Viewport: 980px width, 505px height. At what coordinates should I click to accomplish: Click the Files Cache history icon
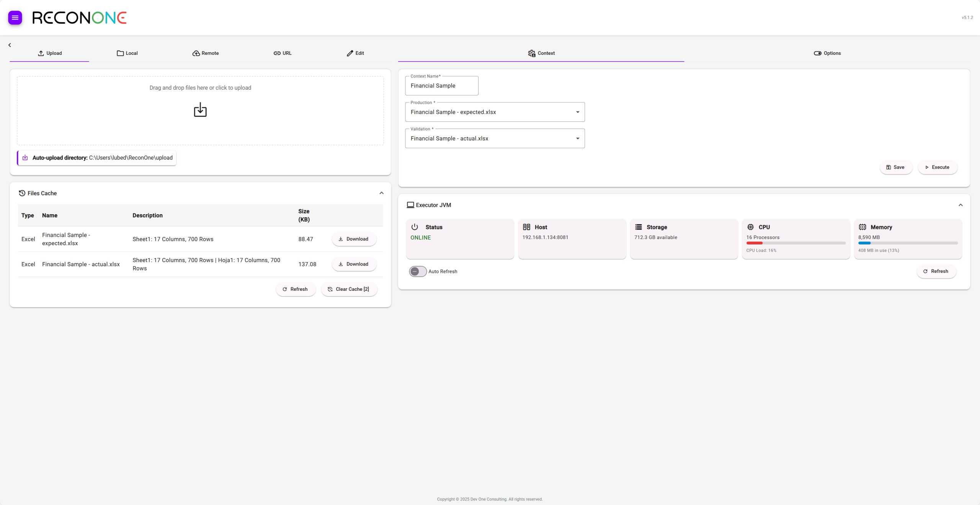[22, 193]
